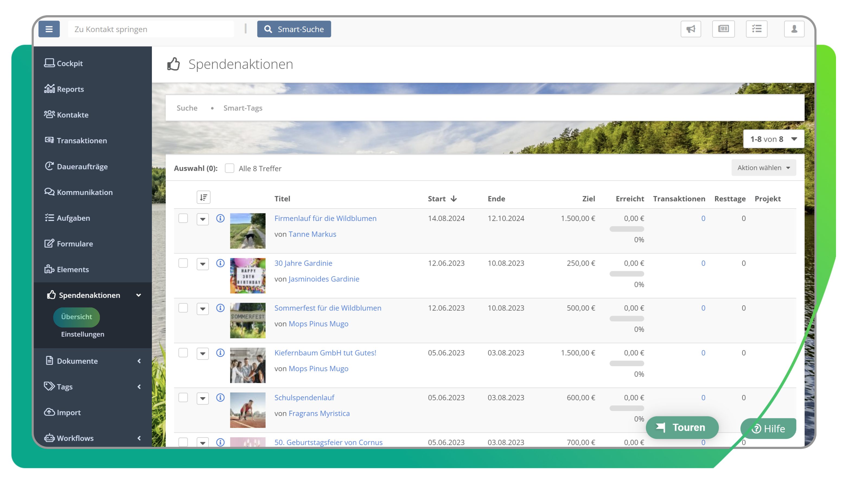Click the sort order icon above table

[203, 197]
